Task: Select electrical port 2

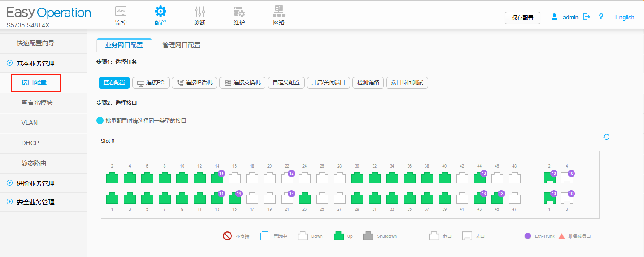Action: click(x=112, y=178)
